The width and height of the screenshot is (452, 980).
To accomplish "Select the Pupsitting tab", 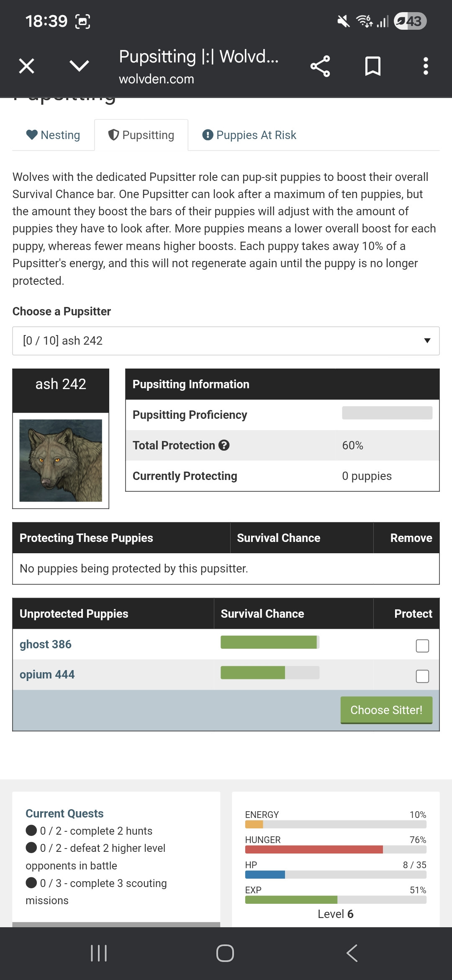I will click(141, 135).
